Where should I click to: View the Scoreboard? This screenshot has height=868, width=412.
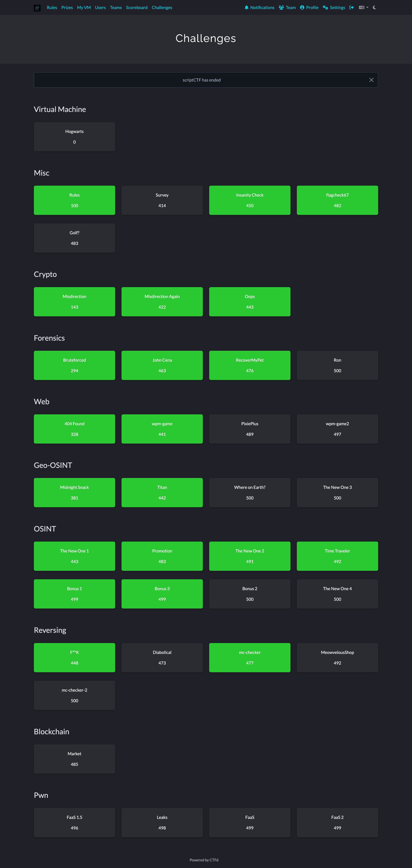tap(137, 7)
